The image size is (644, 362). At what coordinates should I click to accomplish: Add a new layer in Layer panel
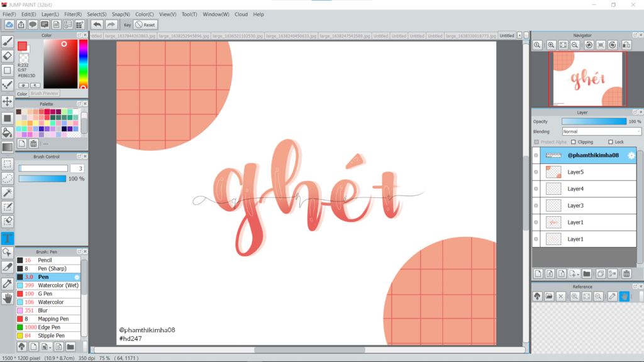click(x=538, y=274)
